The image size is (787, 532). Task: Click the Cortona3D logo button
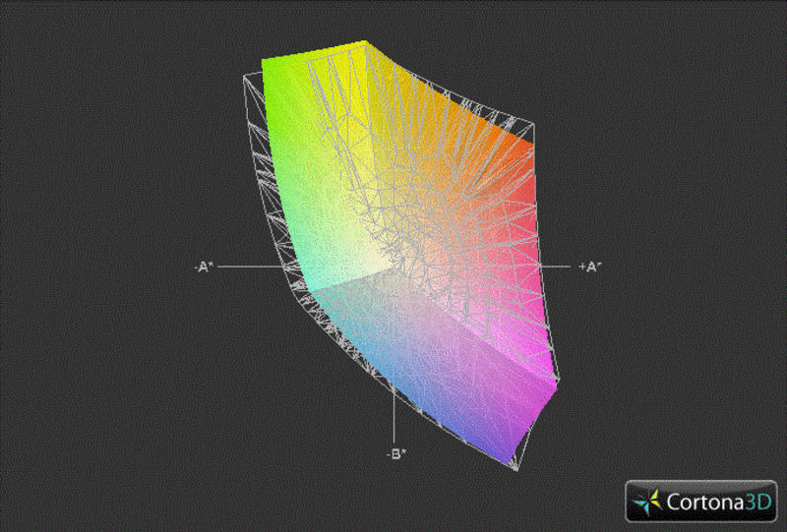click(700, 501)
